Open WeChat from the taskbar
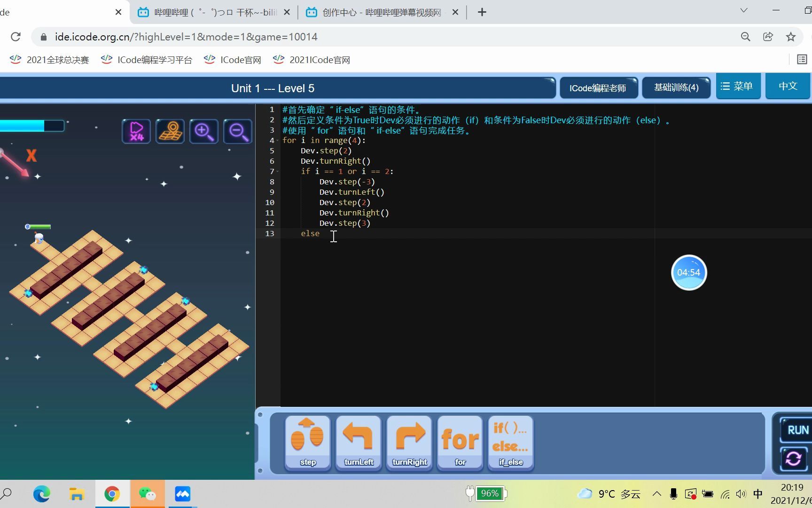Viewport: 812px width, 508px height. 148,493
